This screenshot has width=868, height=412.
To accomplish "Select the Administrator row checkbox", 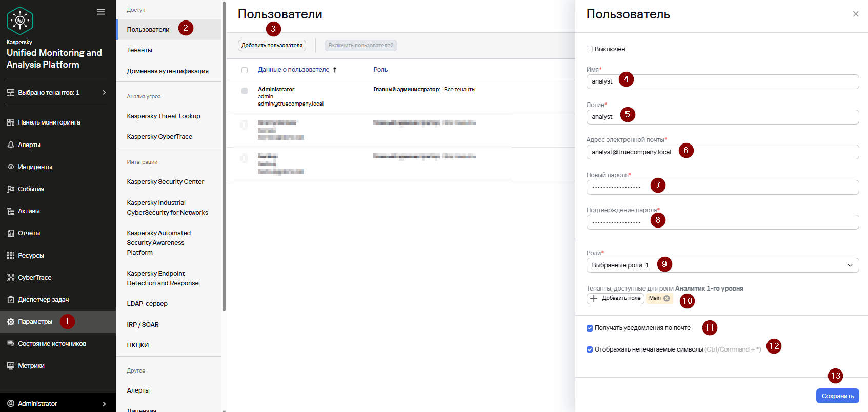I will 245,91.
